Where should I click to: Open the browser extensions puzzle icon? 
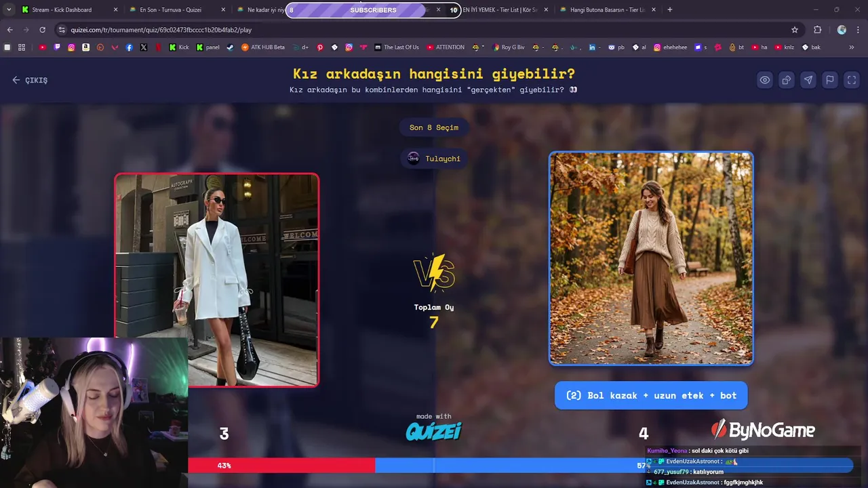pyautogui.click(x=817, y=30)
